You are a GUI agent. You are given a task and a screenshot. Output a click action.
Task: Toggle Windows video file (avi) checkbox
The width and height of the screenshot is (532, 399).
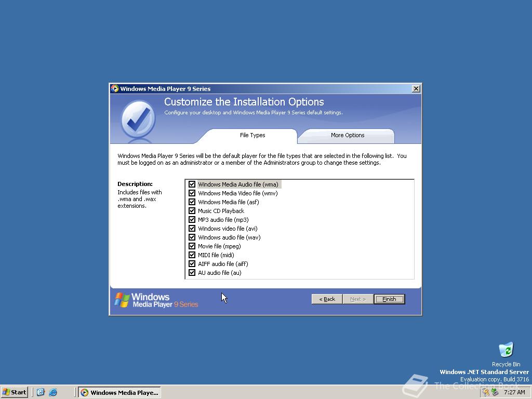point(192,229)
